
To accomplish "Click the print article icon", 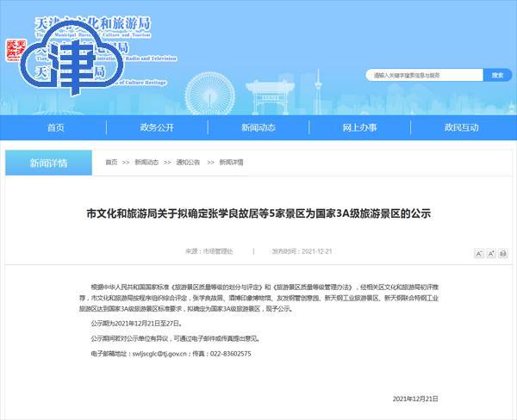I will coord(503,254).
